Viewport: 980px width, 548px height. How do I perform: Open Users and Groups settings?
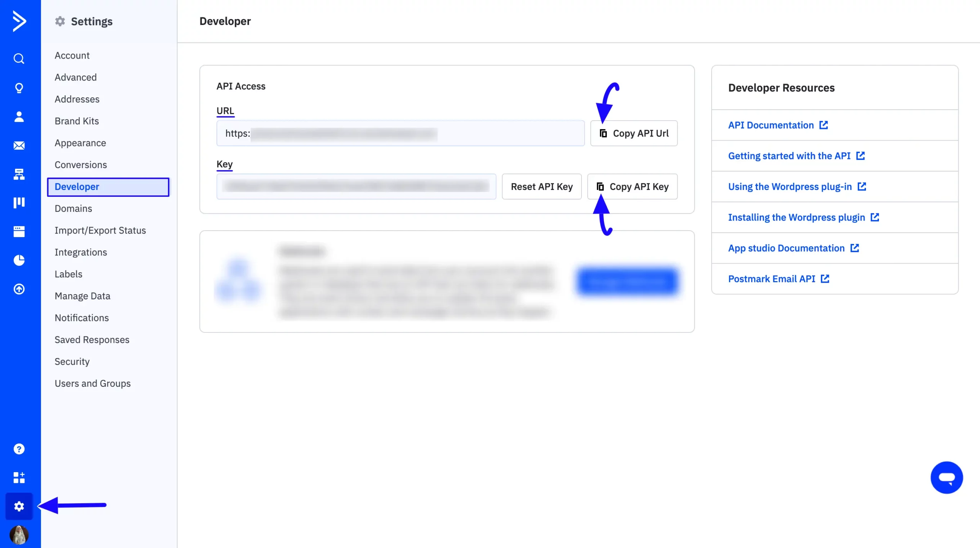click(x=93, y=383)
